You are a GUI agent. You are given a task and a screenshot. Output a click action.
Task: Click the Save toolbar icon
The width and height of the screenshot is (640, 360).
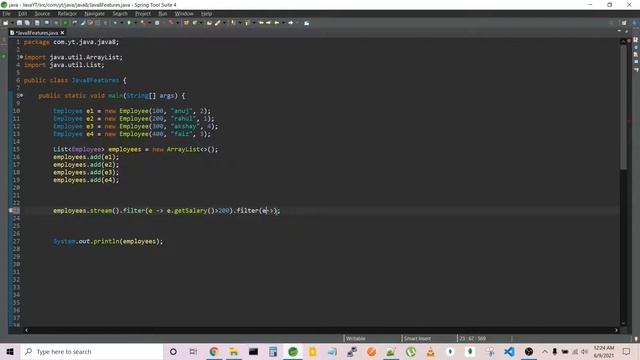19,23
